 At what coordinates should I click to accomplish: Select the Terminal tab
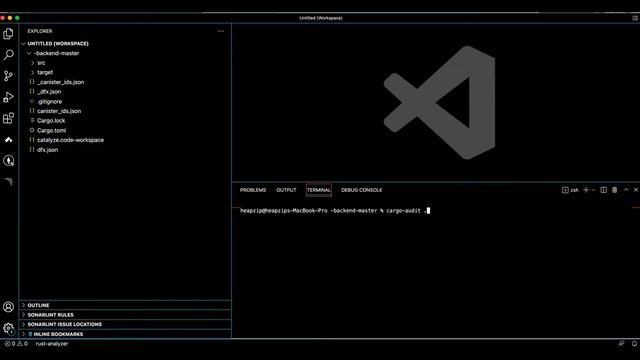319,190
